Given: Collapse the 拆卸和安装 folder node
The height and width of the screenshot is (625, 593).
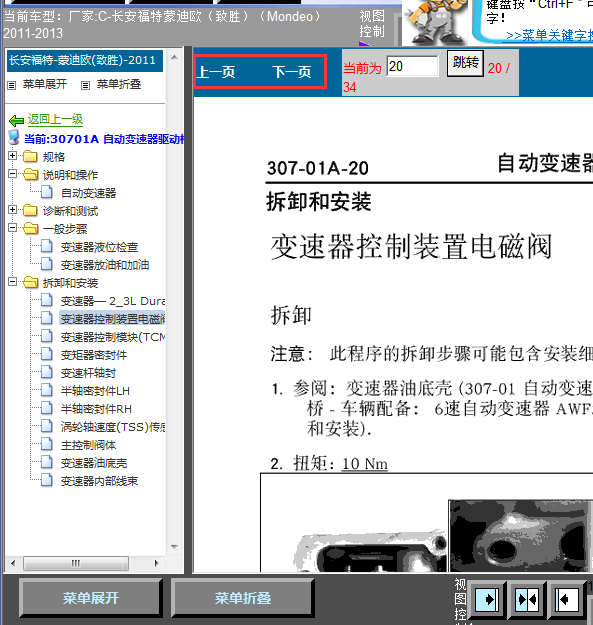Looking at the screenshot, I should 12,282.
